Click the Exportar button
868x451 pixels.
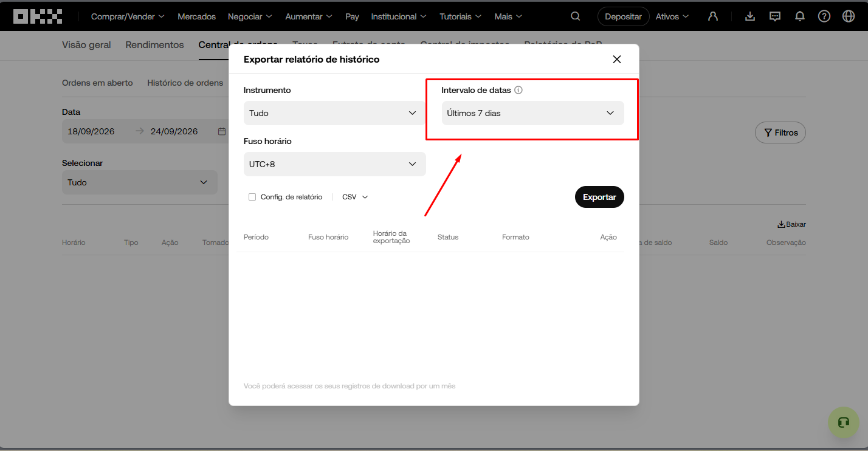(x=599, y=197)
